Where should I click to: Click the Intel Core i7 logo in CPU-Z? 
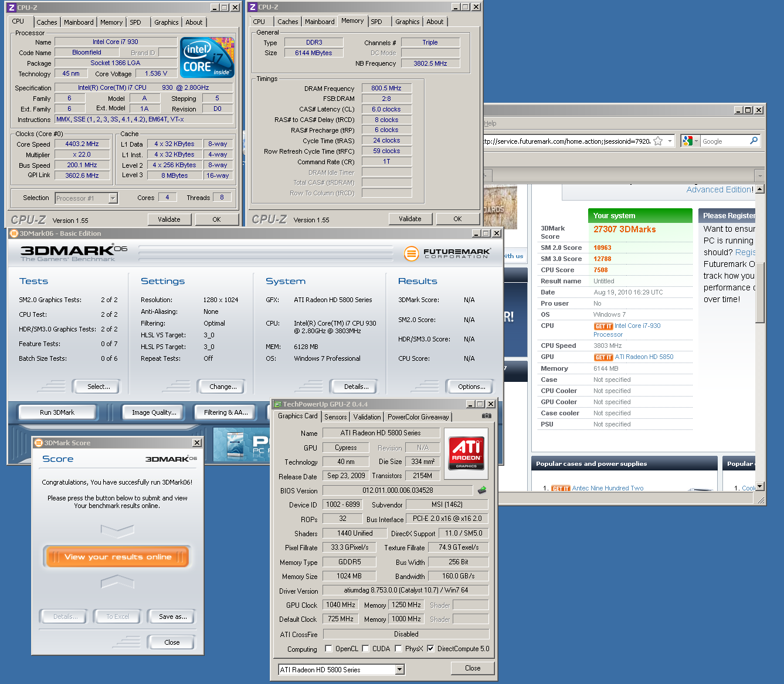208,57
